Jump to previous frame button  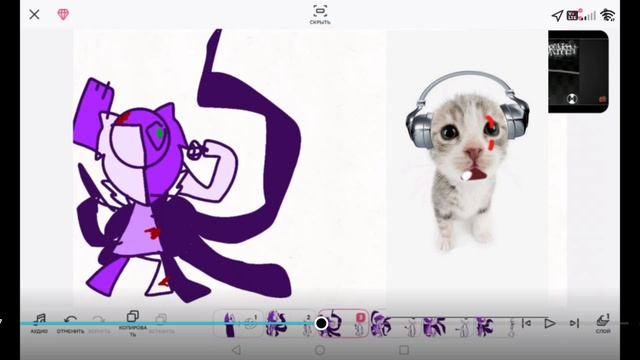(x=527, y=323)
